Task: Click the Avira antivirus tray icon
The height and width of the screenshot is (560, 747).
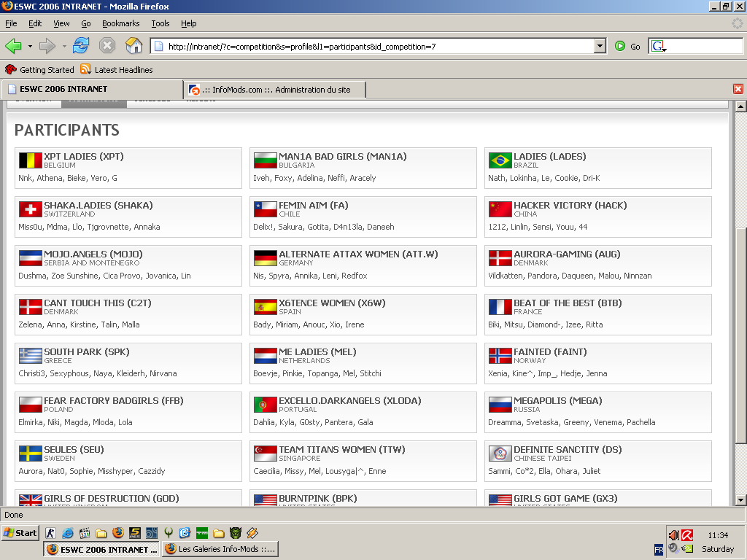Action: pyautogui.click(x=687, y=534)
